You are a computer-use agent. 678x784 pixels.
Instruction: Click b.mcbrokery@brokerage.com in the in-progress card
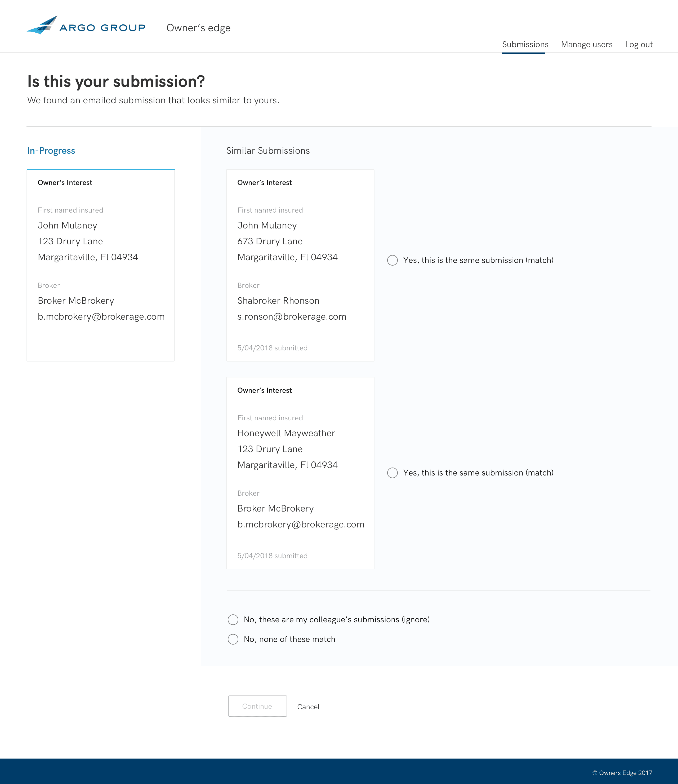coord(101,317)
